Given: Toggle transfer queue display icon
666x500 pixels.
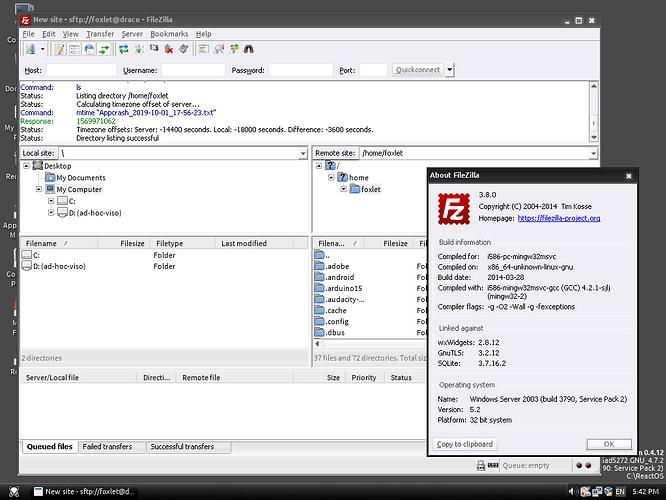Looking at the screenshot, I should (104, 49).
